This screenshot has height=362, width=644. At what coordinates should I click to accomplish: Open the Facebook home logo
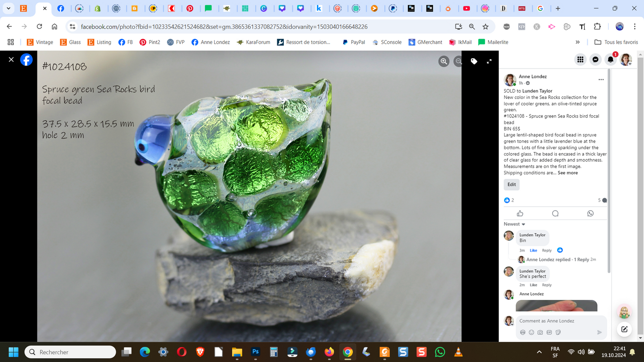26,60
